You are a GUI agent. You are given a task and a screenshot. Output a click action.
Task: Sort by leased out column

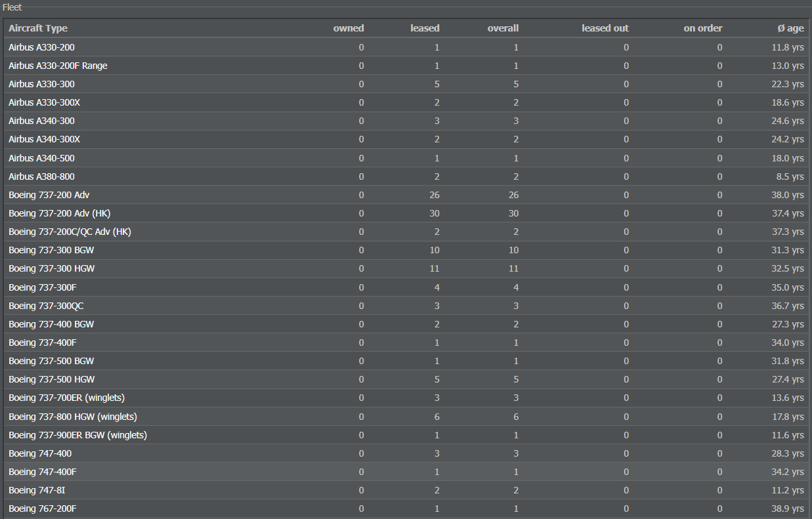click(605, 28)
